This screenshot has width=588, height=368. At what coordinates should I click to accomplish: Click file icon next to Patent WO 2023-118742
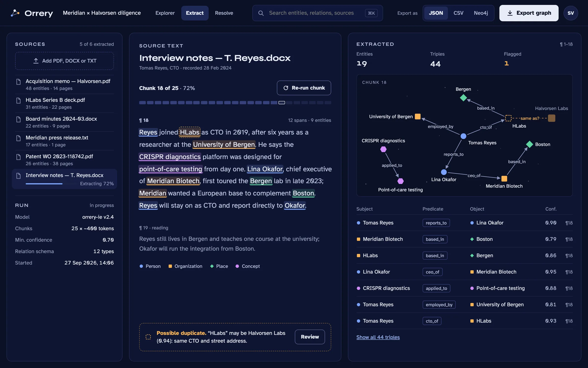pyautogui.click(x=18, y=157)
